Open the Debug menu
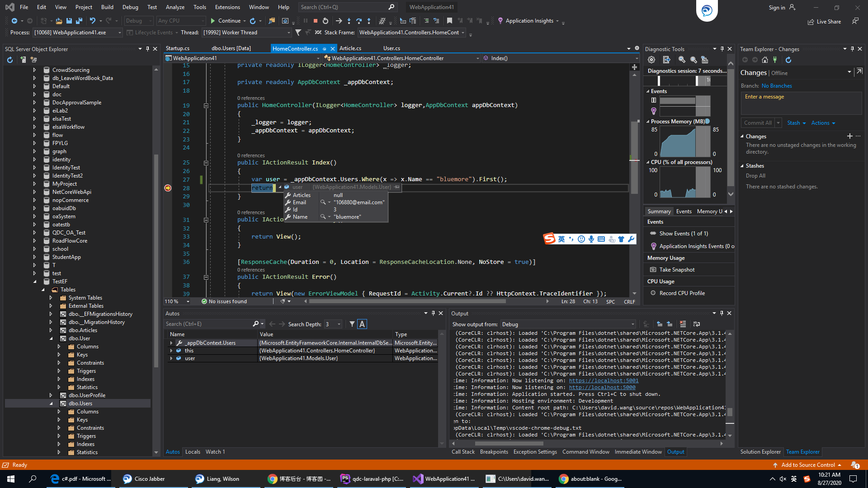The width and height of the screenshot is (868, 488). (x=130, y=7)
